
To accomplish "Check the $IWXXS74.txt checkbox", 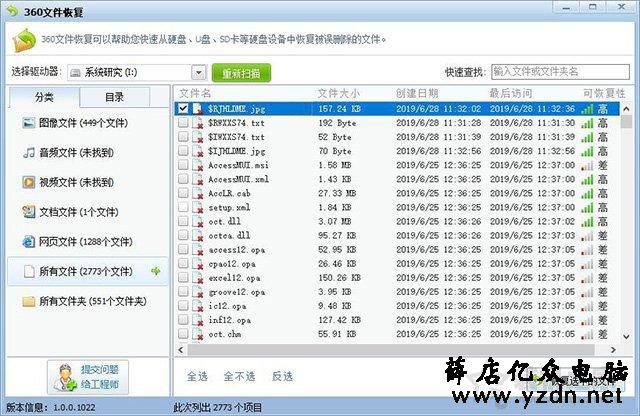I will click(183, 136).
